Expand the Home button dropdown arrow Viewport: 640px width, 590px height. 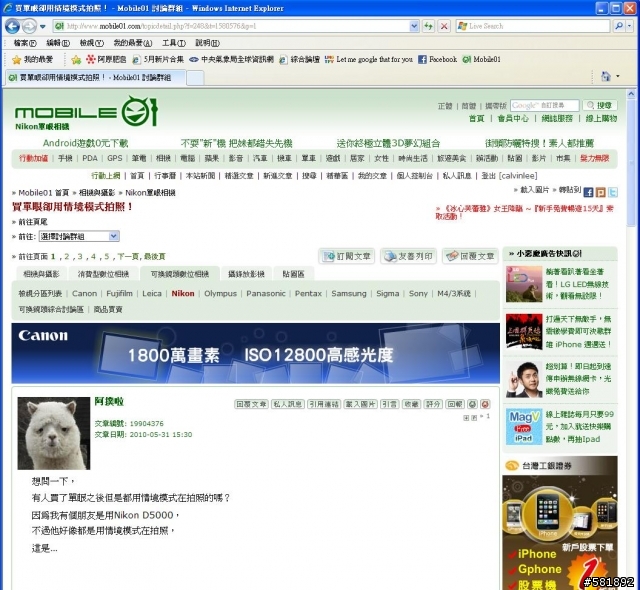click(618, 76)
